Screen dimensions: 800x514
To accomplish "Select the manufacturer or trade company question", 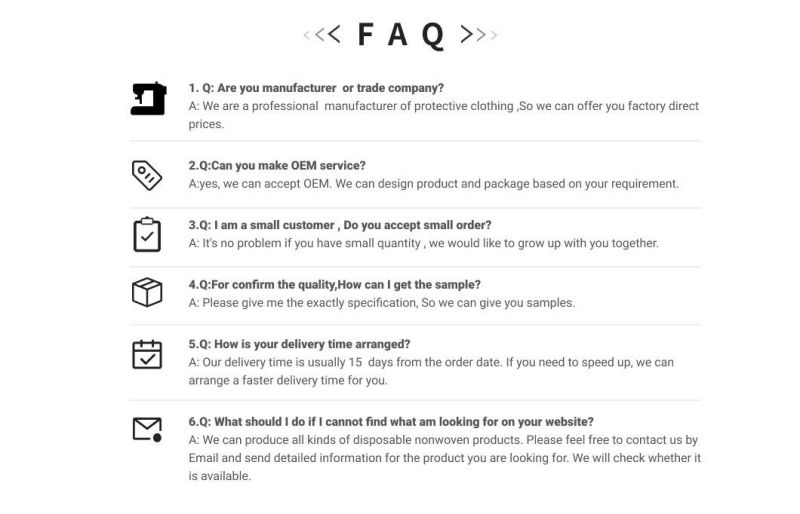I will click(316, 88).
